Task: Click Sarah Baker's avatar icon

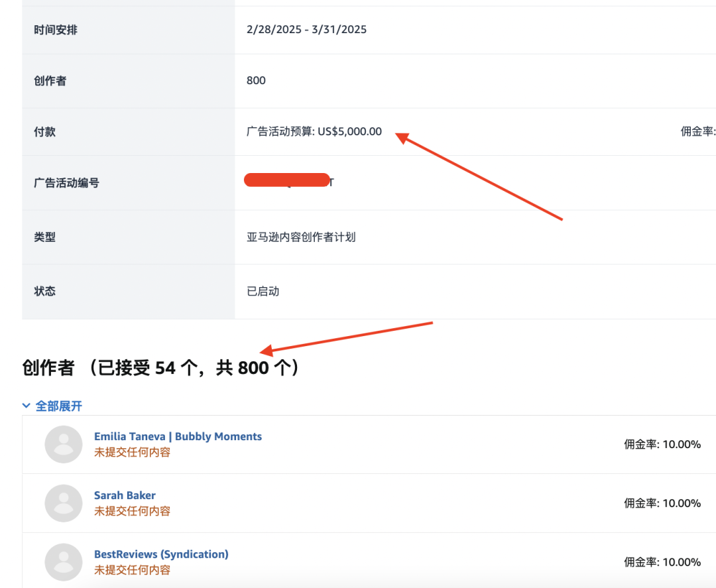Action: 64,503
